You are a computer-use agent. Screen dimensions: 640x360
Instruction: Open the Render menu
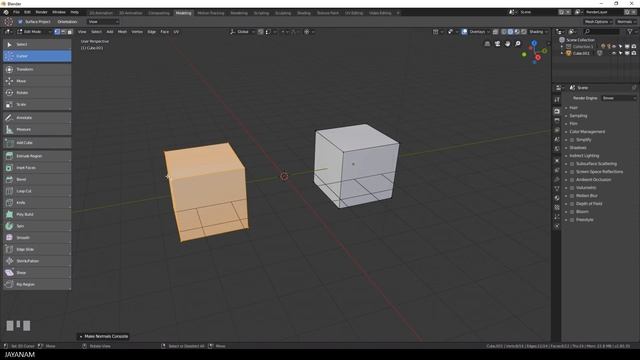(41, 12)
